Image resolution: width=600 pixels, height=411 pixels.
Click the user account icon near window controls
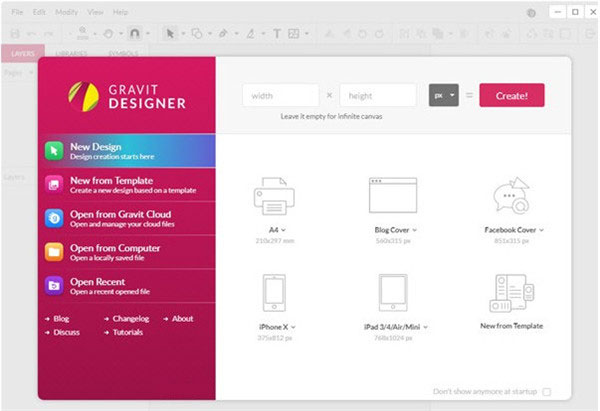click(x=531, y=13)
